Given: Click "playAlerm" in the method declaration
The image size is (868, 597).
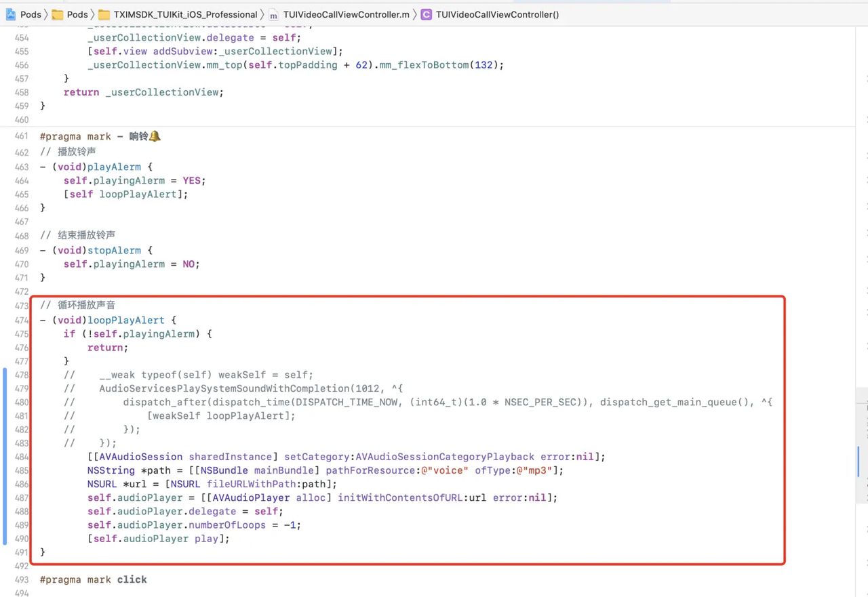Looking at the screenshot, I should (114, 167).
